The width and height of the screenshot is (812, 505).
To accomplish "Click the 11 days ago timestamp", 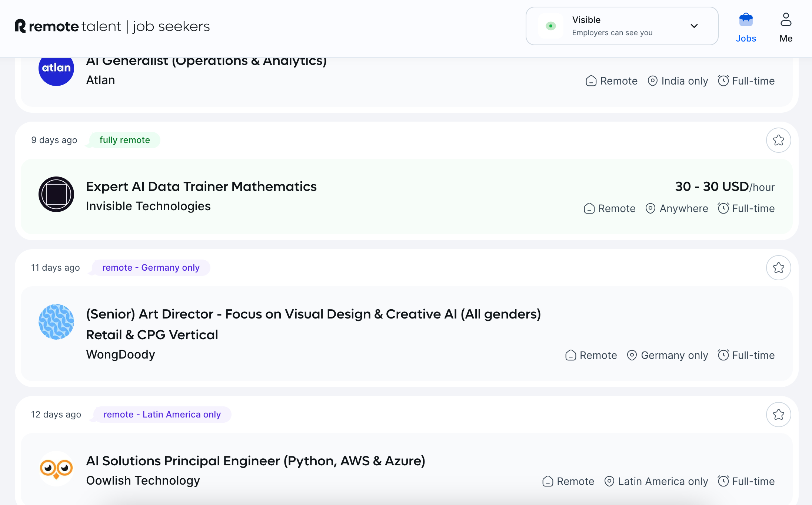I will coord(56,268).
